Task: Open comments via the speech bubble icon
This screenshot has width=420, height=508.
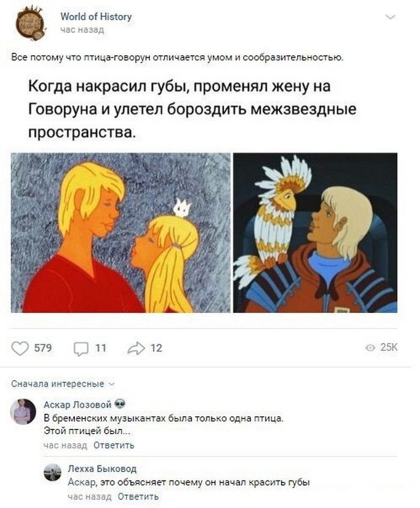Action: [x=80, y=348]
